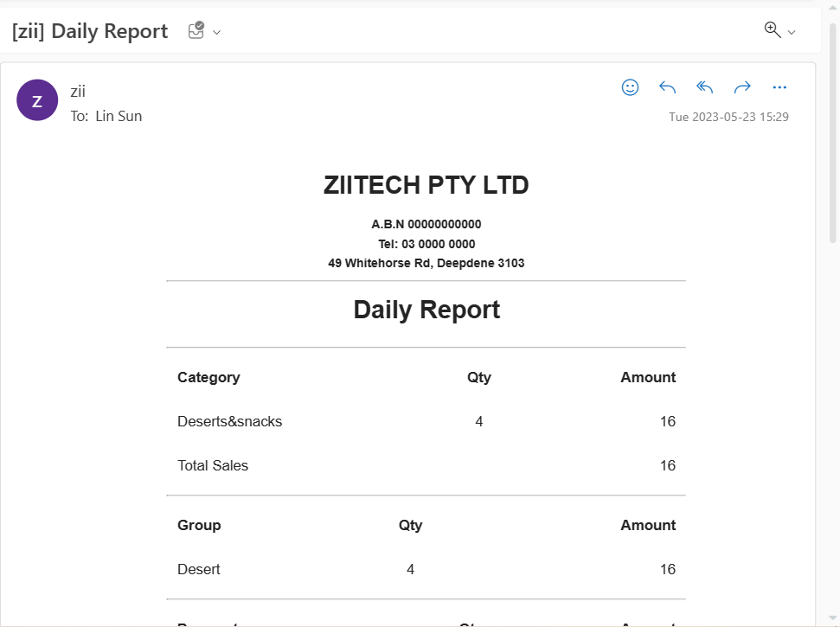Expand the chevron next to subject icon
The height and width of the screenshot is (627, 840).
coord(217,33)
